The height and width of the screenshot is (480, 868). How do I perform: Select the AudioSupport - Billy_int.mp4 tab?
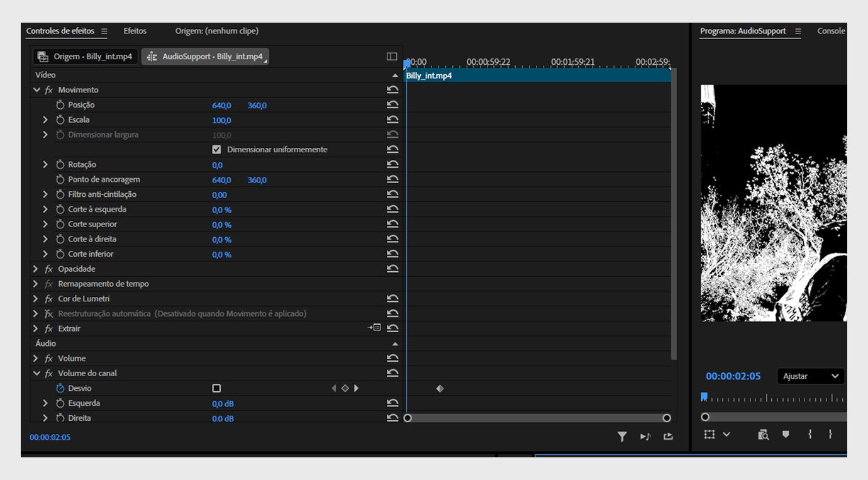[x=206, y=57]
